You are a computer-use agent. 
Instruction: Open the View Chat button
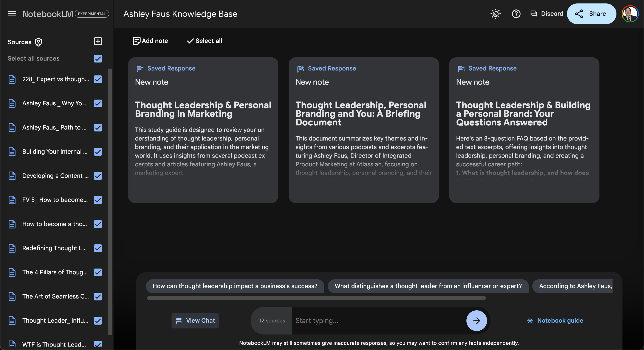click(195, 321)
